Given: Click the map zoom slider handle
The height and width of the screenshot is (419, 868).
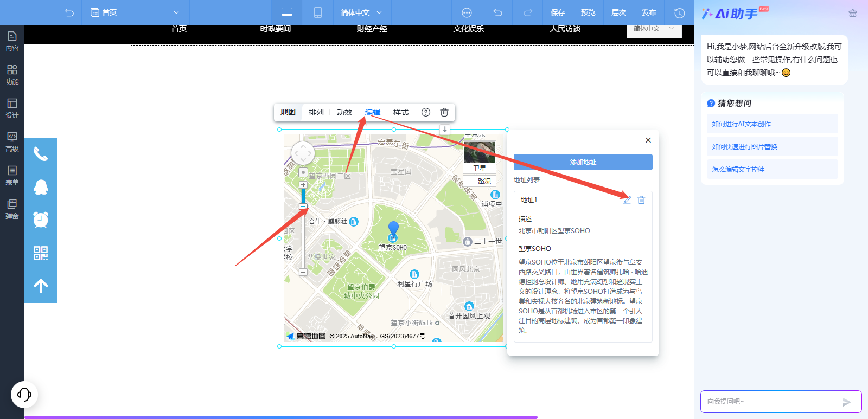Looking at the screenshot, I should point(303,207).
